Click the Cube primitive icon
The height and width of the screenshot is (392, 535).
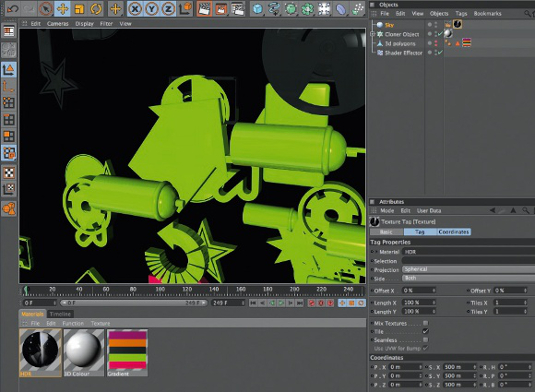point(258,9)
